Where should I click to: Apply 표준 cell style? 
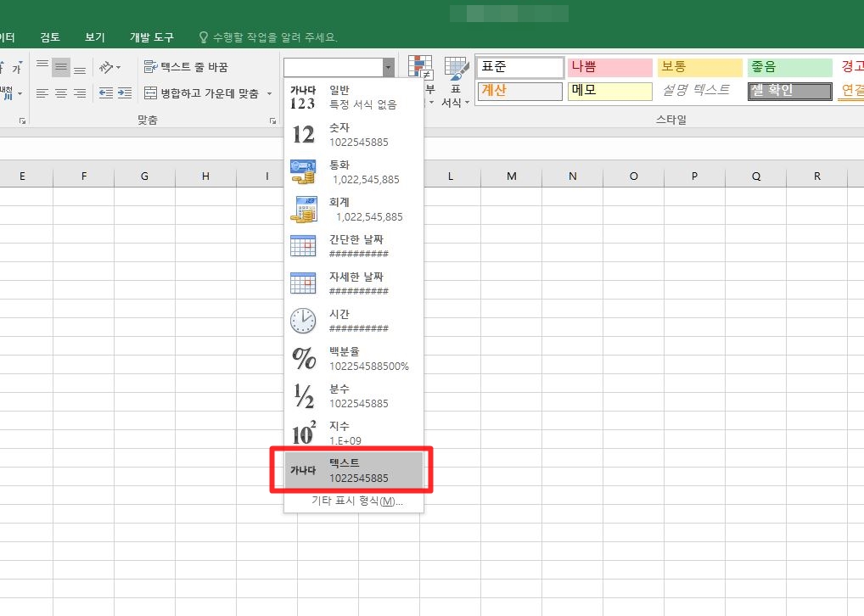(x=520, y=67)
